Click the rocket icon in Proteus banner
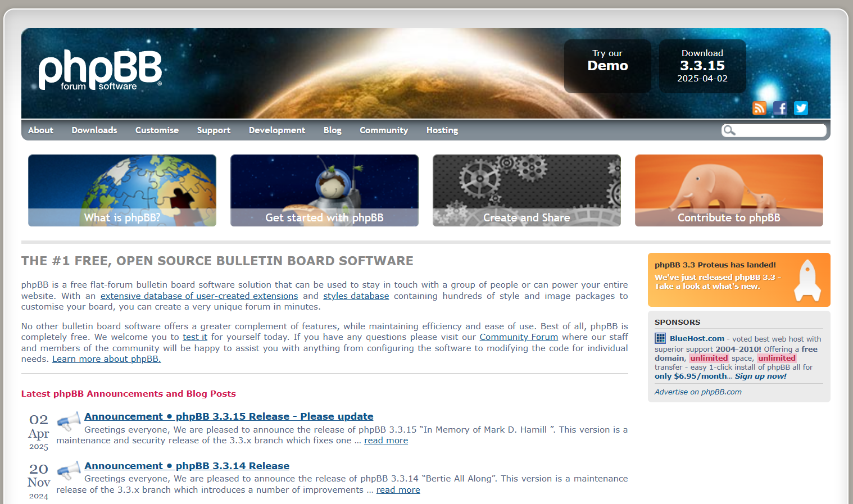 (807, 280)
